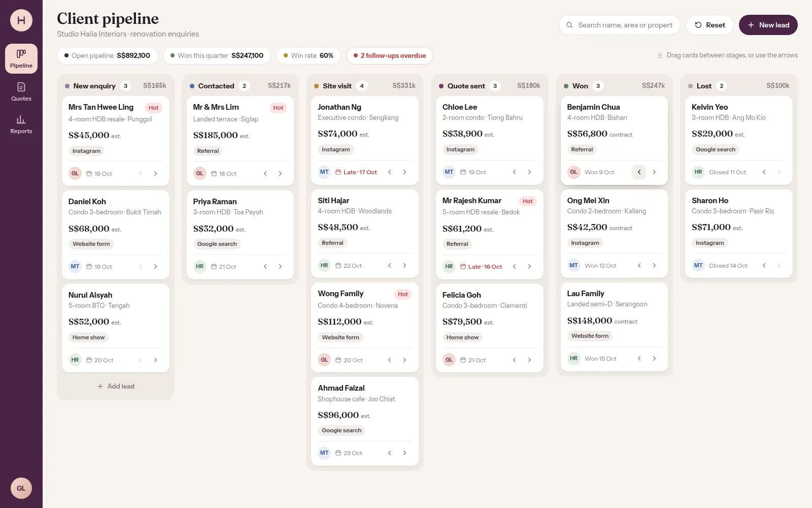Image resolution: width=812 pixels, height=508 pixels.
Task: Move Chloe Lee card to previous stage
Action: [x=514, y=172]
